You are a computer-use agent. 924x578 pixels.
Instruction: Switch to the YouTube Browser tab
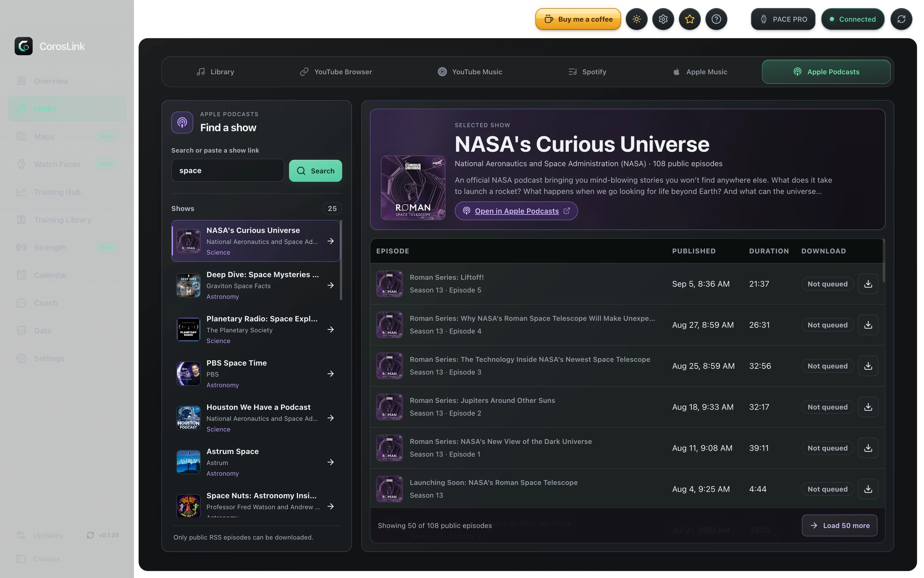[336, 72]
